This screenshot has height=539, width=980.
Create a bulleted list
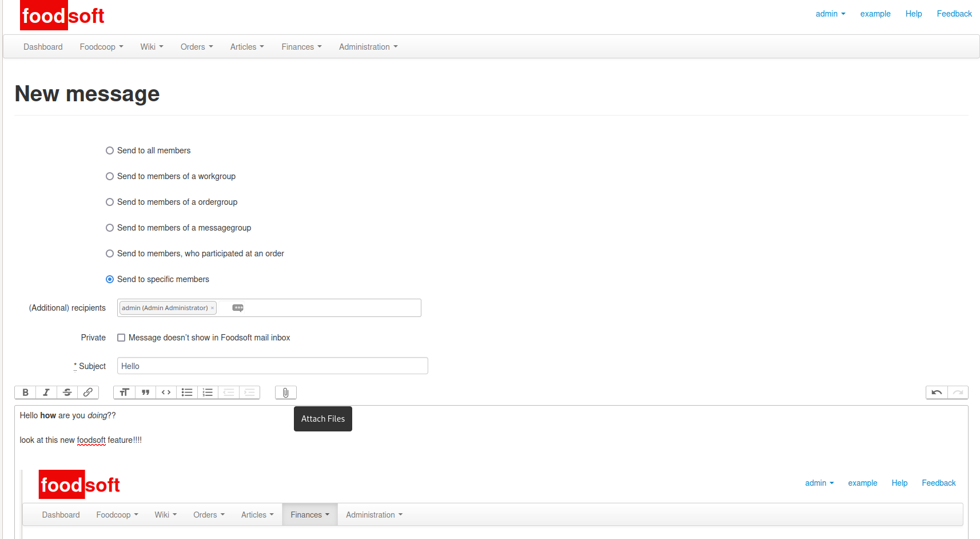coord(187,393)
